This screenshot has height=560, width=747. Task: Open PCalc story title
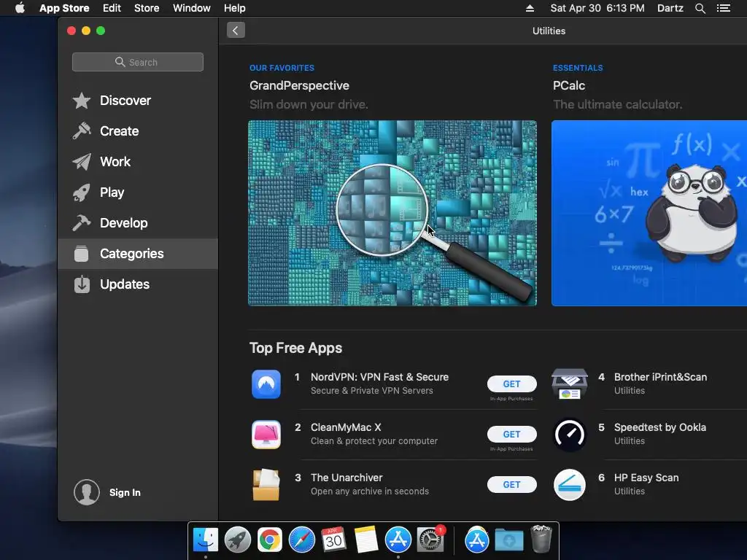[x=569, y=86]
